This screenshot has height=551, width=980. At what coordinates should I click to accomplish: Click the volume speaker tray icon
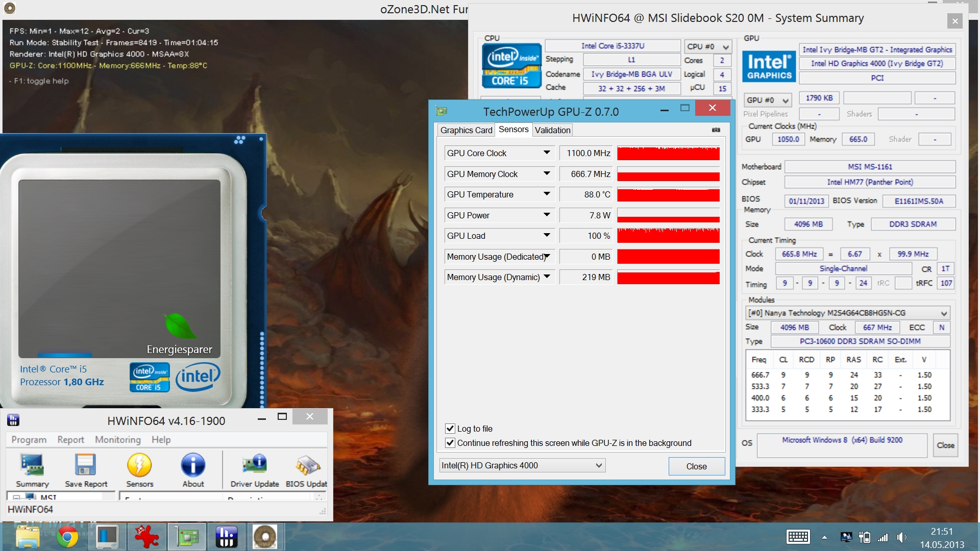pos(902,537)
